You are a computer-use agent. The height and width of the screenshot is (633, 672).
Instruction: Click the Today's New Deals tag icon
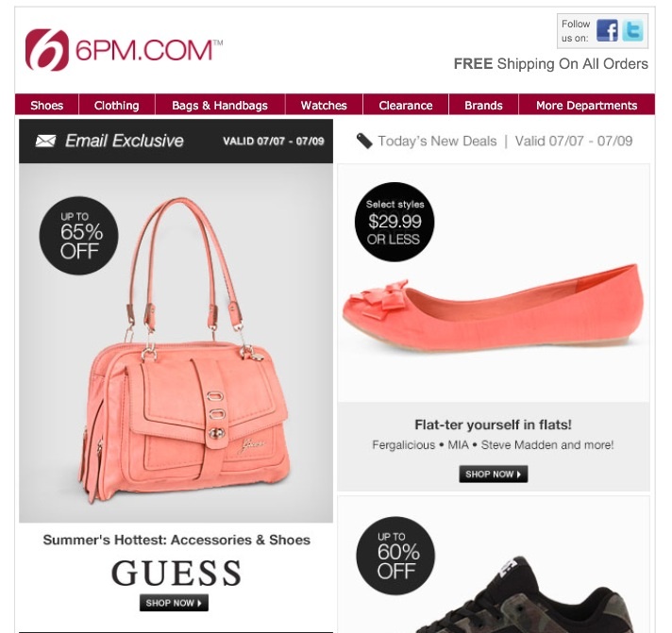[364, 141]
